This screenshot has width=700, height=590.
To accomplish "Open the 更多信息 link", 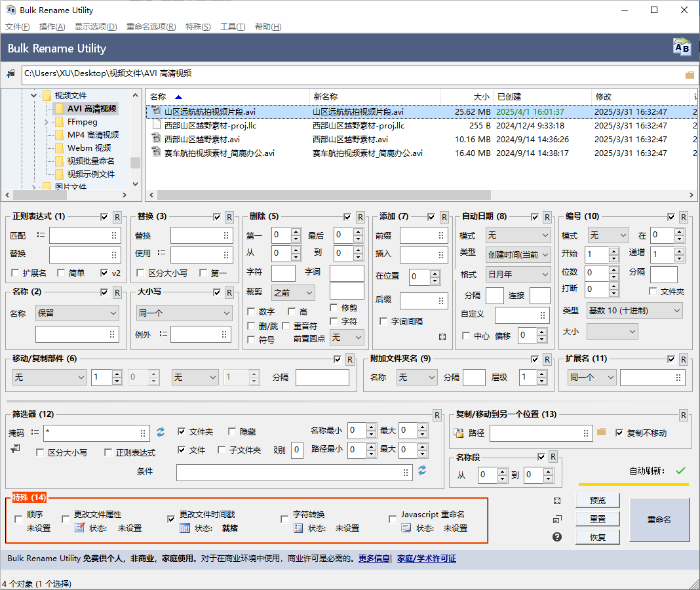I will (373, 558).
